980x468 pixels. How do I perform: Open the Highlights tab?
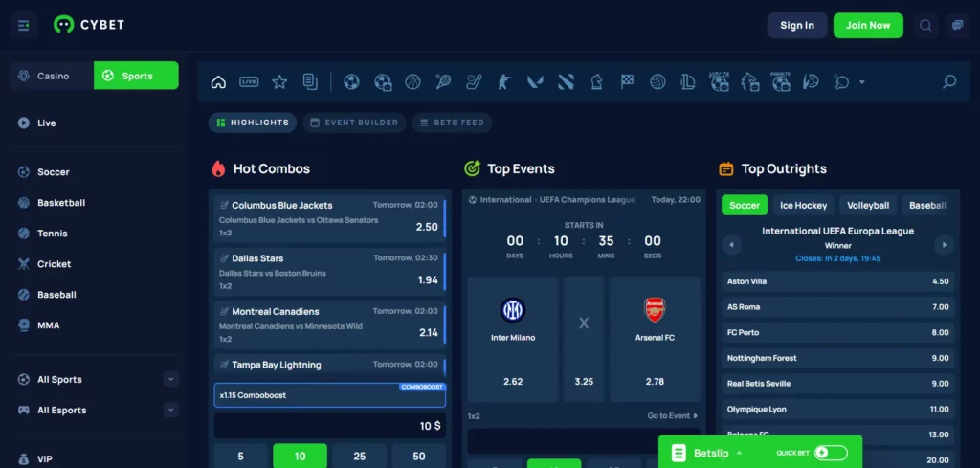253,123
